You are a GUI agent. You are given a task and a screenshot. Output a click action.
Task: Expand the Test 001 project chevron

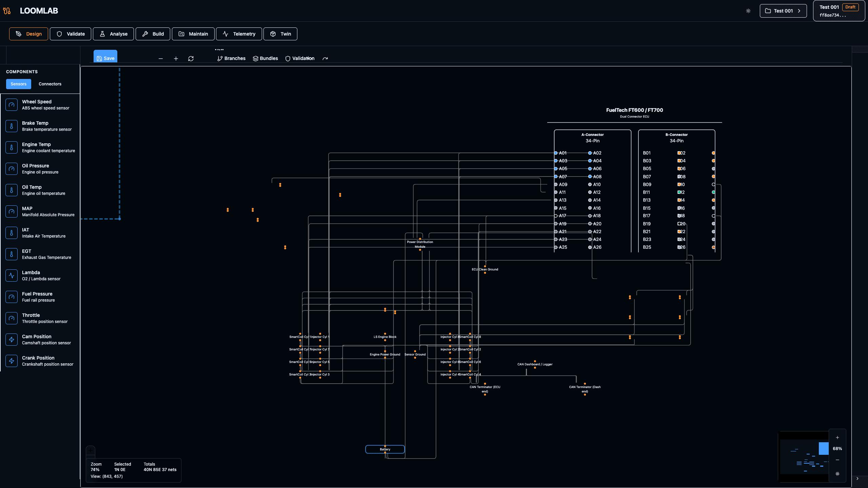tap(800, 11)
